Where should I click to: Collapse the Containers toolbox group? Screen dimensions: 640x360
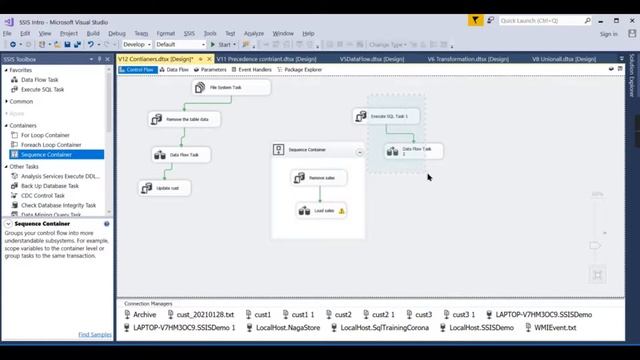click(6, 125)
